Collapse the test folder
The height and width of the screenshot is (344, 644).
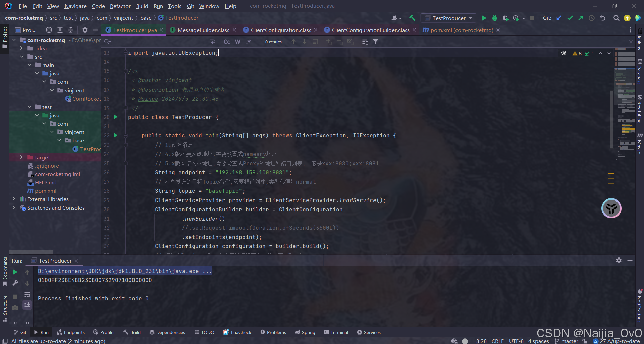pyautogui.click(x=29, y=107)
